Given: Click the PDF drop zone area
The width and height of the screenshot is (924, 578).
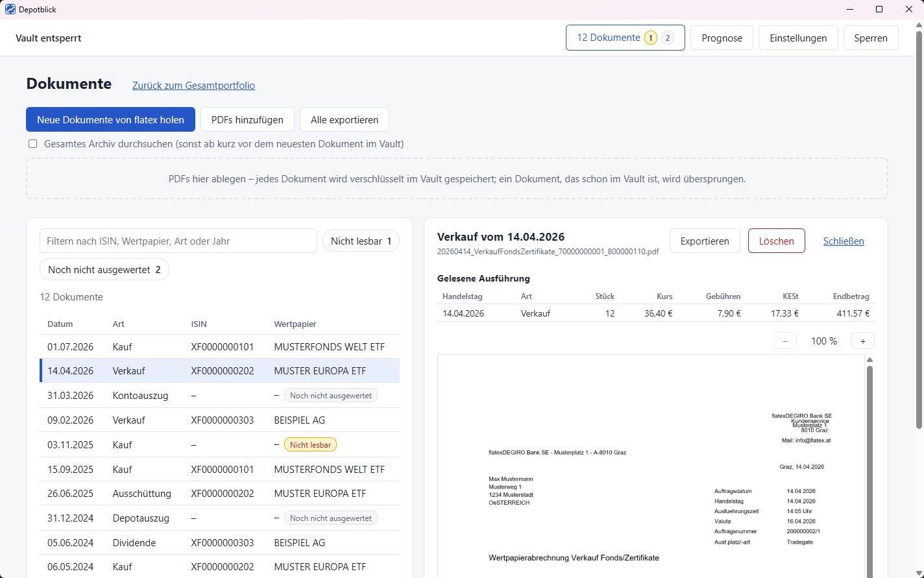Looking at the screenshot, I should 457,179.
